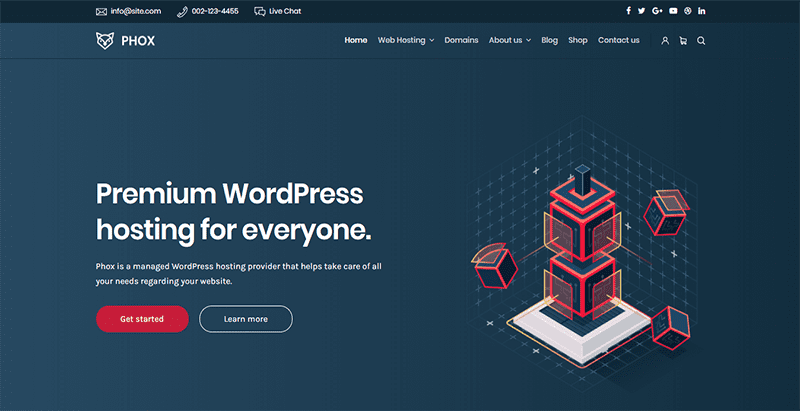Screen dimensions: 800x411
Task: Click the info@site.com email link
Action: coord(136,11)
